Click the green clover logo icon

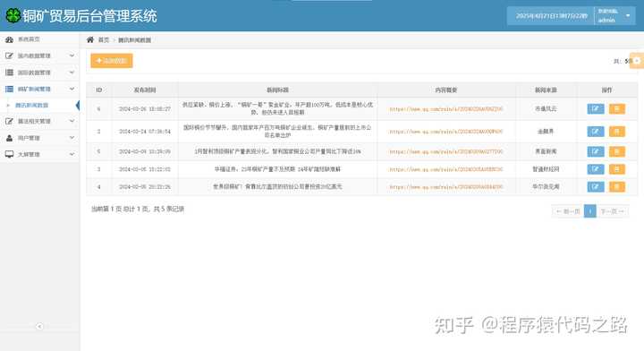click(13, 15)
